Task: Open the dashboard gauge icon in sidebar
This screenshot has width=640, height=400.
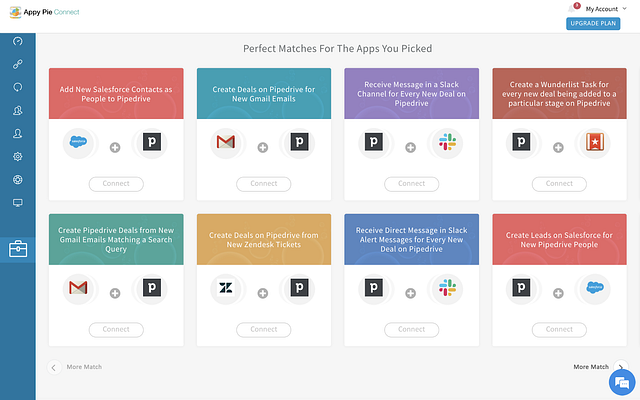Action: point(17,41)
